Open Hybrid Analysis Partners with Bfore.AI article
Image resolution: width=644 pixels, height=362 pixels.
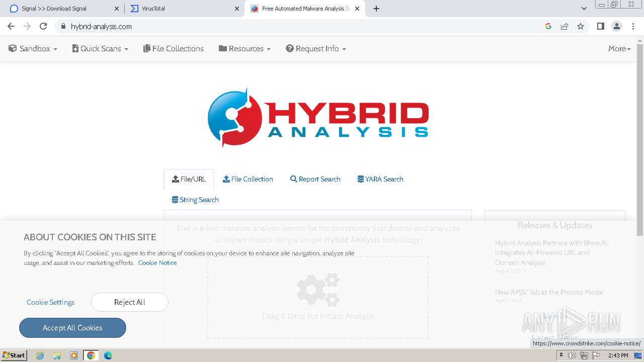(552, 252)
